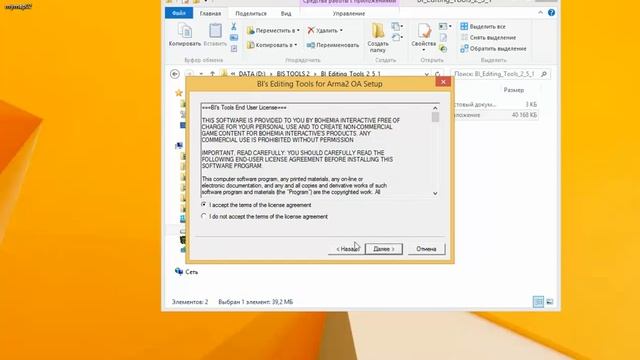The image size is (640, 360).
Task: Switch to Details view icon in status bar
Action: pyautogui.click(x=538, y=302)
